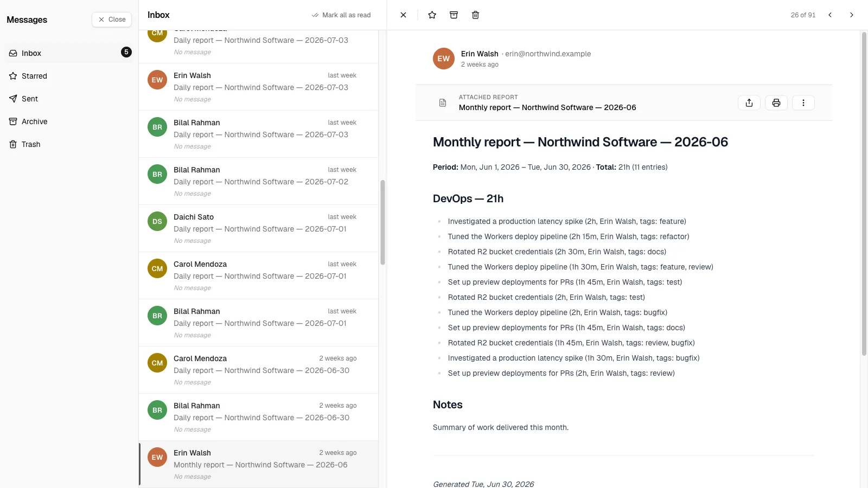This screenshot has height=488, width=868.
Task: Click the message pane scrollbar
Action: pos(864,194)
